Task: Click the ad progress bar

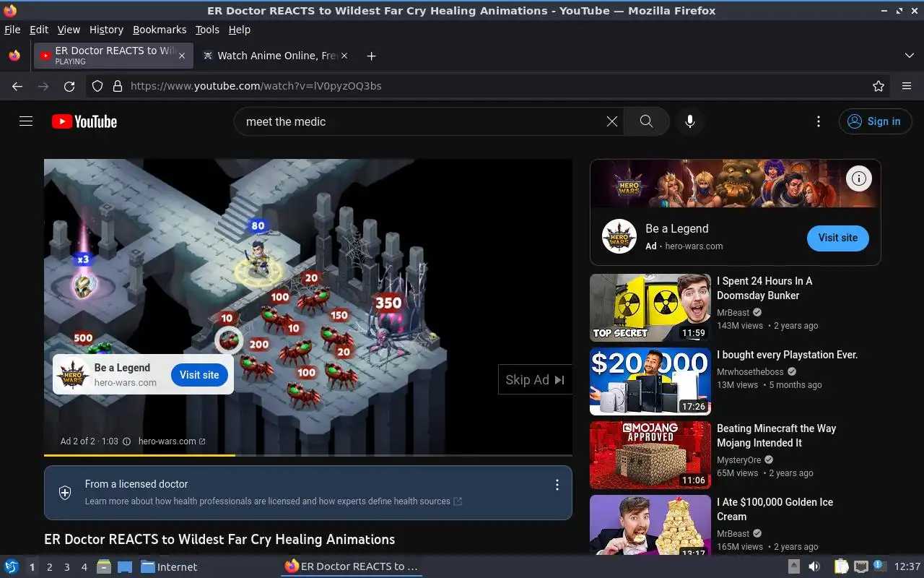Action: 308,455
